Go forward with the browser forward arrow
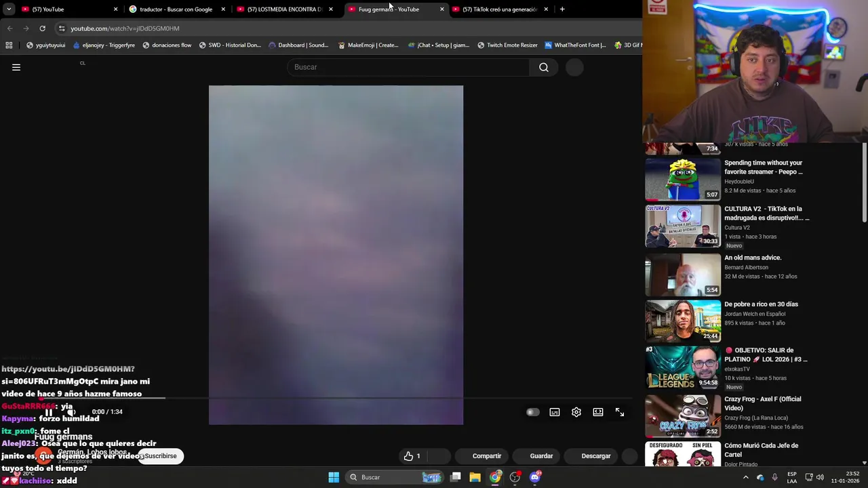Image resolution: width=868 pixels, height=488 pixels. point(26,28)
